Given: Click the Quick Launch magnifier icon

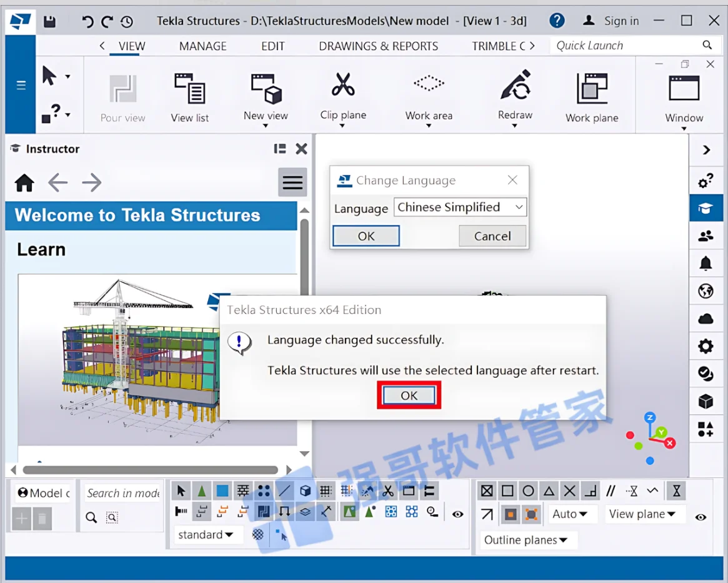Looking at the screenshot, I should 707,45.
